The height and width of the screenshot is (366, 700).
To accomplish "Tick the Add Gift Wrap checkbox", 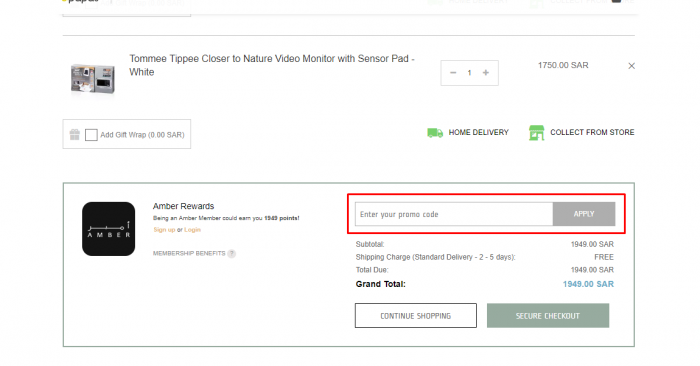I will click(x=91, y=135).
